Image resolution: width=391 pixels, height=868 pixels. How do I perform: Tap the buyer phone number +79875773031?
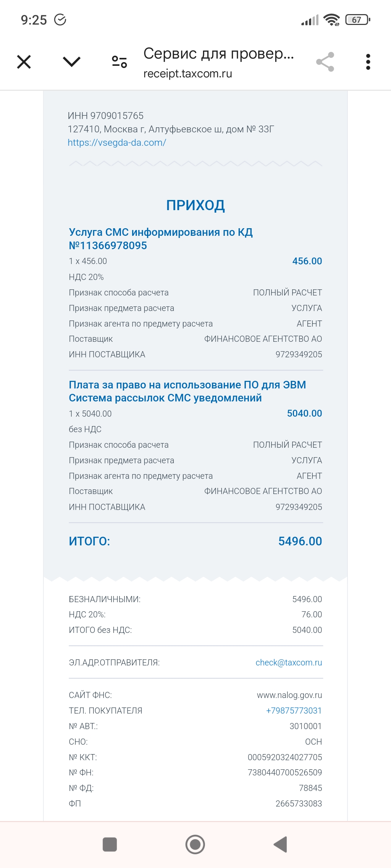[294, 710]
